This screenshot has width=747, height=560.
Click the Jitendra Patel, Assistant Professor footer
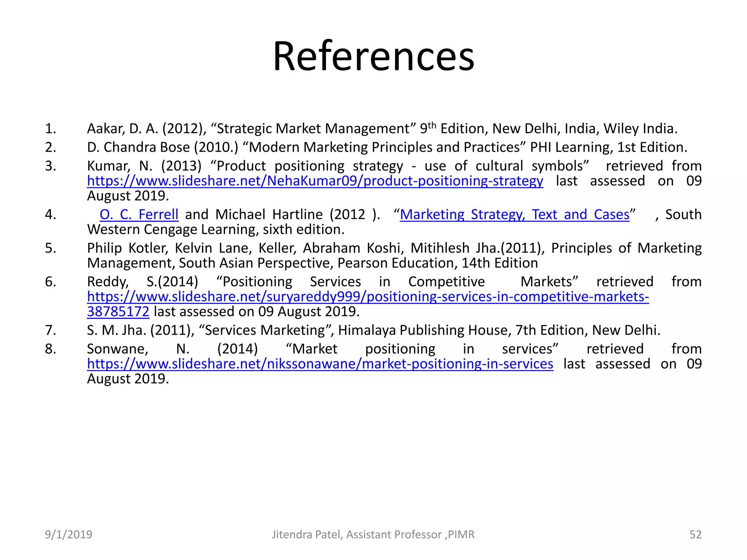click(373, 534)
